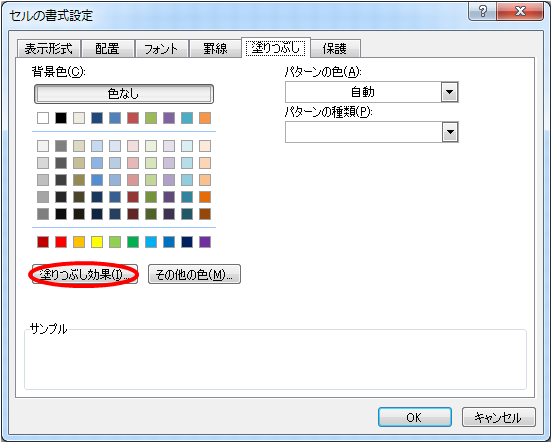552x443 pixels.
Task: Click the 塗りつぶし tab
Action: pyautogui.click(x=276, y=48)
